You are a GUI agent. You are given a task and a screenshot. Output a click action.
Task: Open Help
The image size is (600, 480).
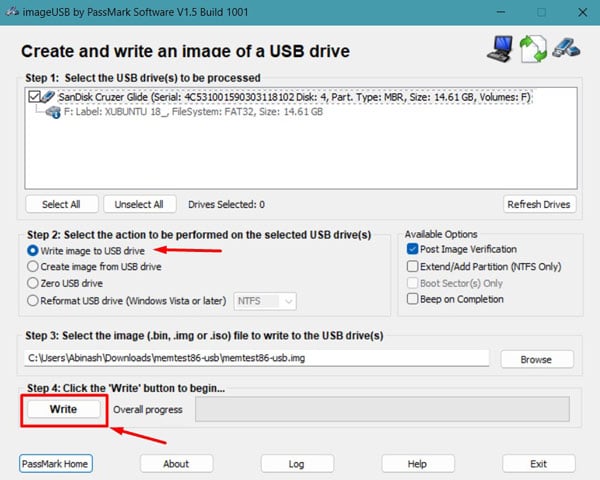click(418, 464)
